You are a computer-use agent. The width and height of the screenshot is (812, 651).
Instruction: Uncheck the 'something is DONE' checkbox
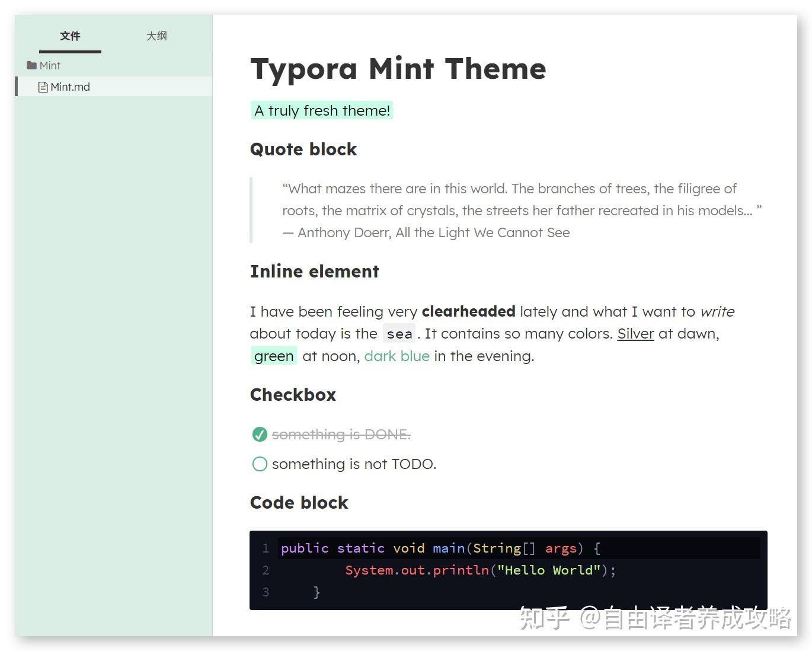pyautogui.click(x=260, y=435)
